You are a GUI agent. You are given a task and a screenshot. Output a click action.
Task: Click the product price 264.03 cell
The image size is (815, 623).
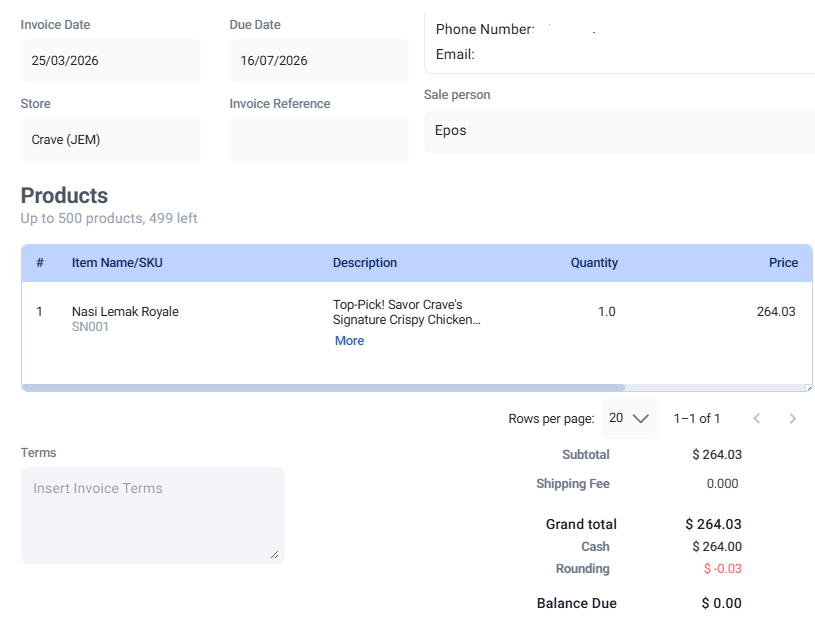[776, 312]
